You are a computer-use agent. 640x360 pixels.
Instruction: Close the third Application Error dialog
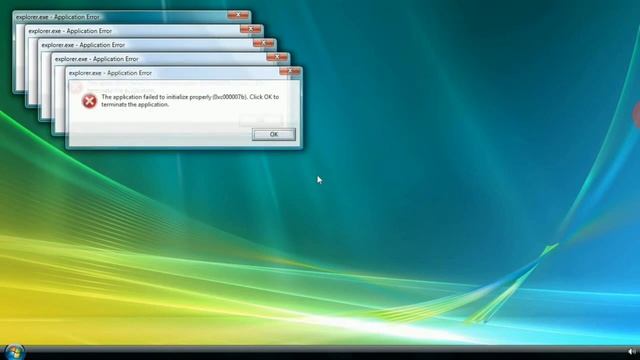(x=264, y=43)
